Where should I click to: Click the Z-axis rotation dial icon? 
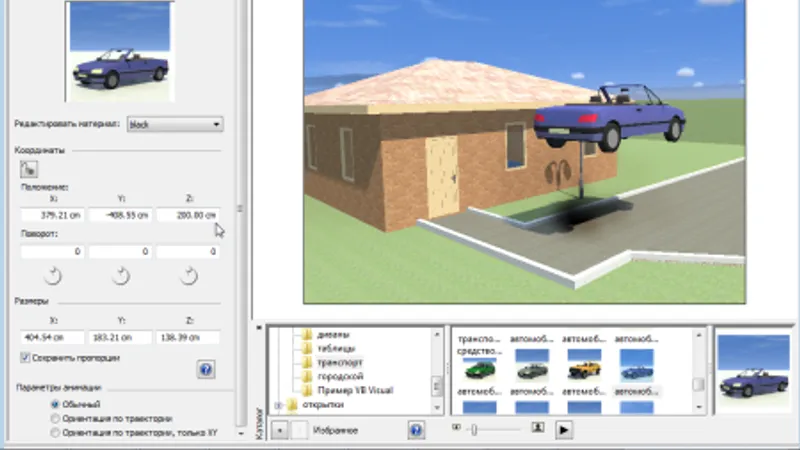tap(188, 276)
